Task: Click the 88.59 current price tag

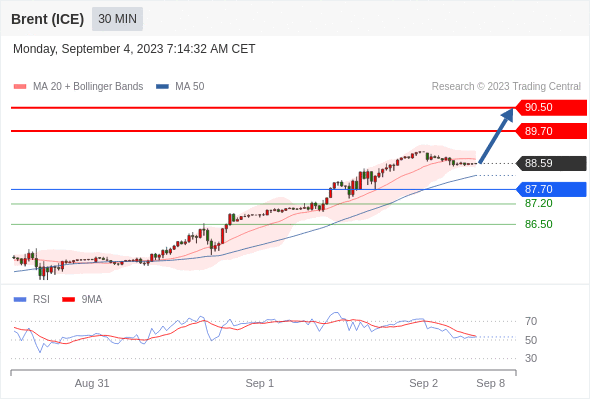Action: pos(551,163)
